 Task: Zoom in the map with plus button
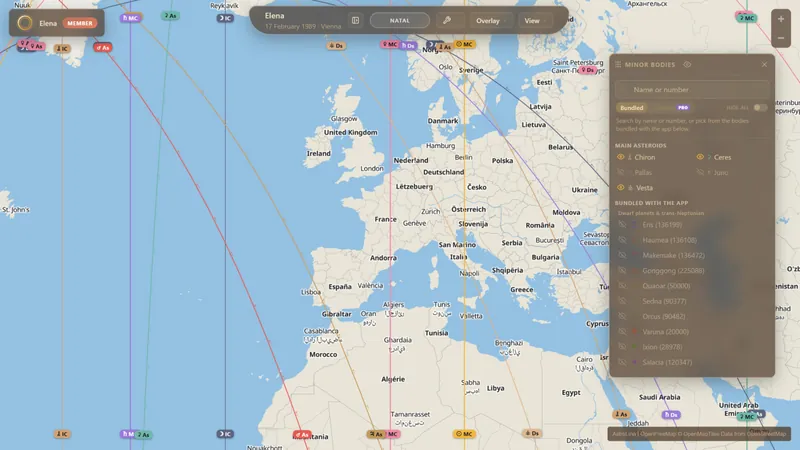click(x=781, y=19)
